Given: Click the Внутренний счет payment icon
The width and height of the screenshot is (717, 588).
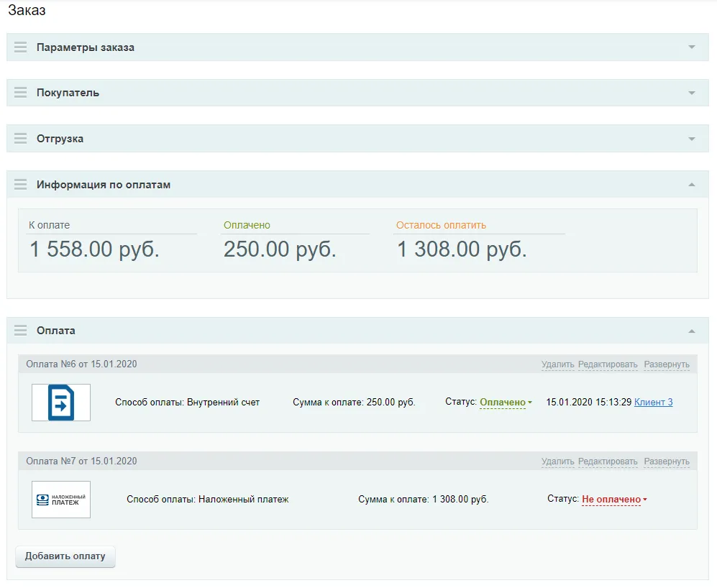Looking at the screenshot, I should 61,403.
